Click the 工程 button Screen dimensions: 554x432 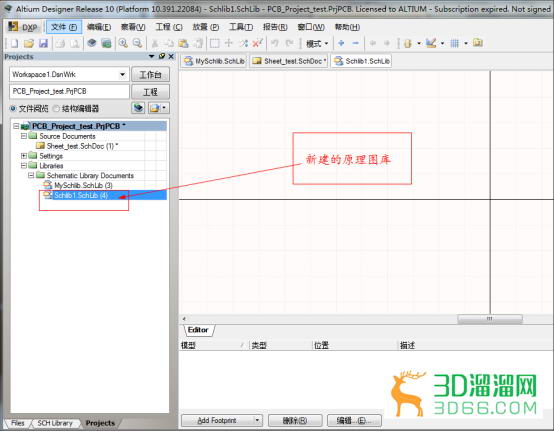[151, 92]
